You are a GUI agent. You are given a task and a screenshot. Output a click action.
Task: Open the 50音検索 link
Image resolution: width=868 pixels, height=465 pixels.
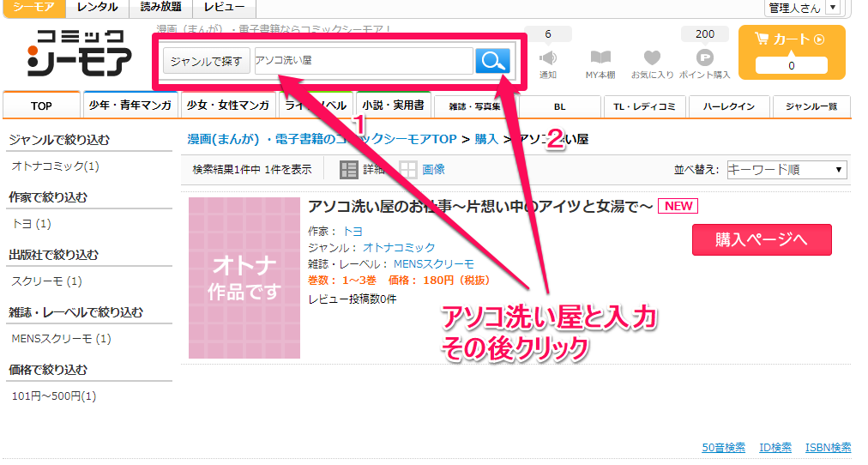724,447
